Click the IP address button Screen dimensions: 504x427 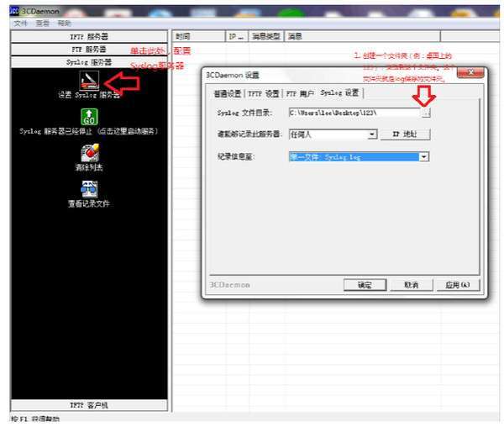click(x=405, y=134)
